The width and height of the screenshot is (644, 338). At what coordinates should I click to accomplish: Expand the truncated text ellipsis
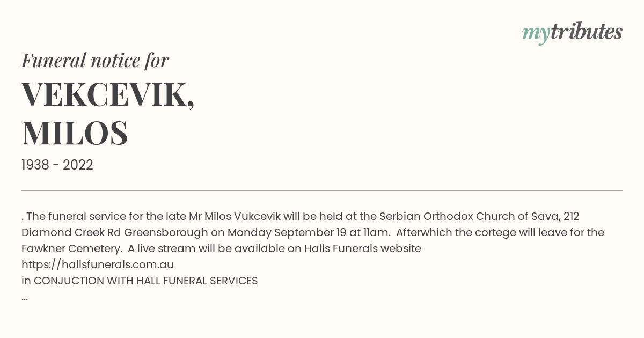(x=25, y=297)
